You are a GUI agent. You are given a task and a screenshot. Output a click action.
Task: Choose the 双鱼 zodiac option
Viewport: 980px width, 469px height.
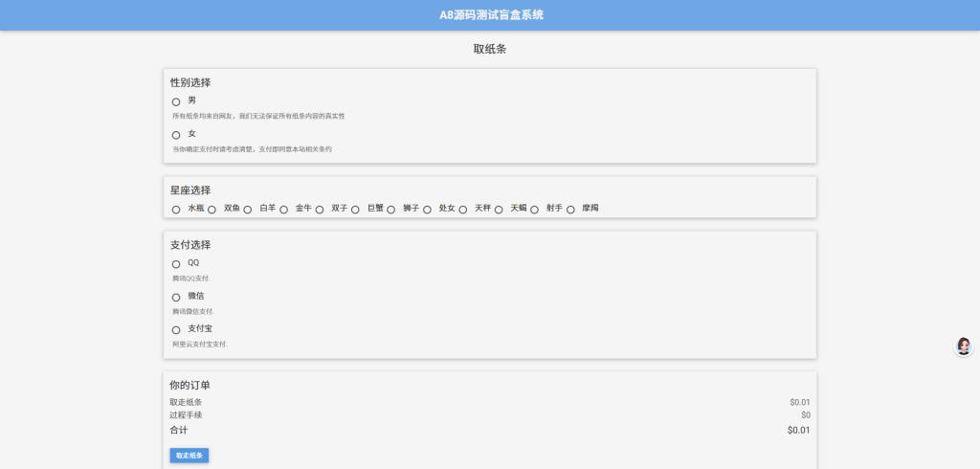tap(212, 210)
